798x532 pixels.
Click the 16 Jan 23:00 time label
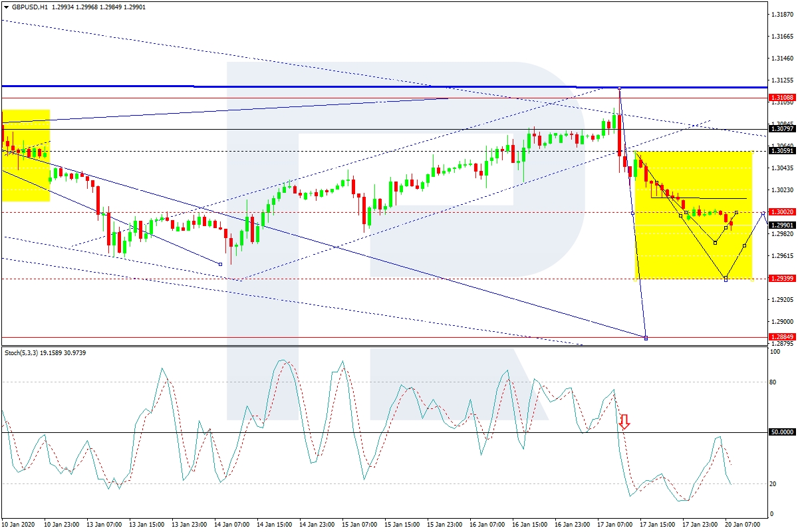(x=571, y=525)
